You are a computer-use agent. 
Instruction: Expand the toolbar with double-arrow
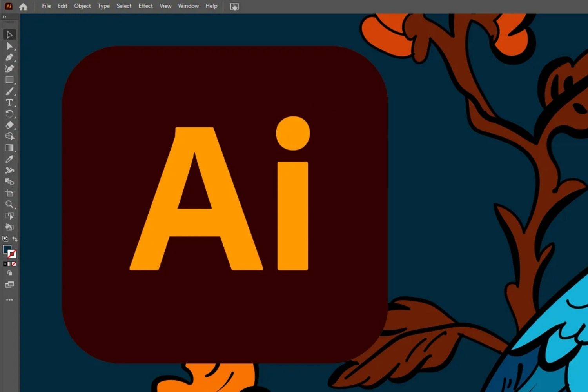pos(4,17)
